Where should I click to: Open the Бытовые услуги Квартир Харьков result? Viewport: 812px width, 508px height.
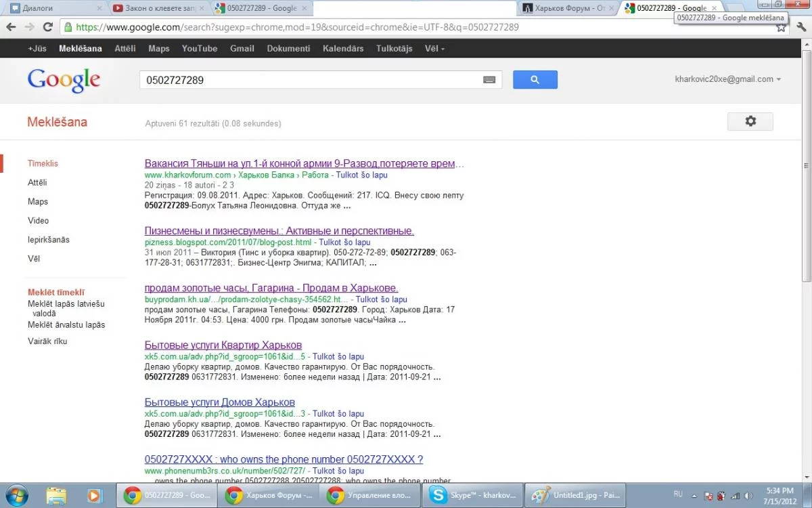pos(223,345)
